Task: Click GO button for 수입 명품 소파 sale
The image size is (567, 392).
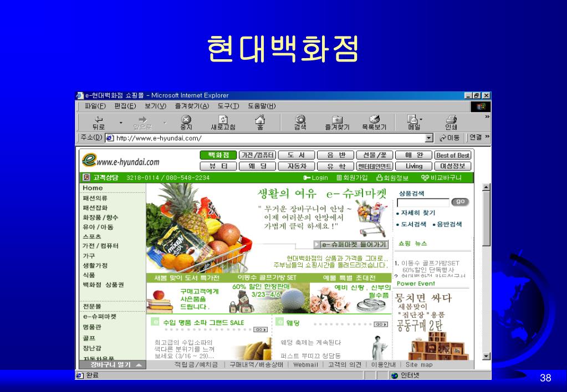Action: click(x=260, y=329)
